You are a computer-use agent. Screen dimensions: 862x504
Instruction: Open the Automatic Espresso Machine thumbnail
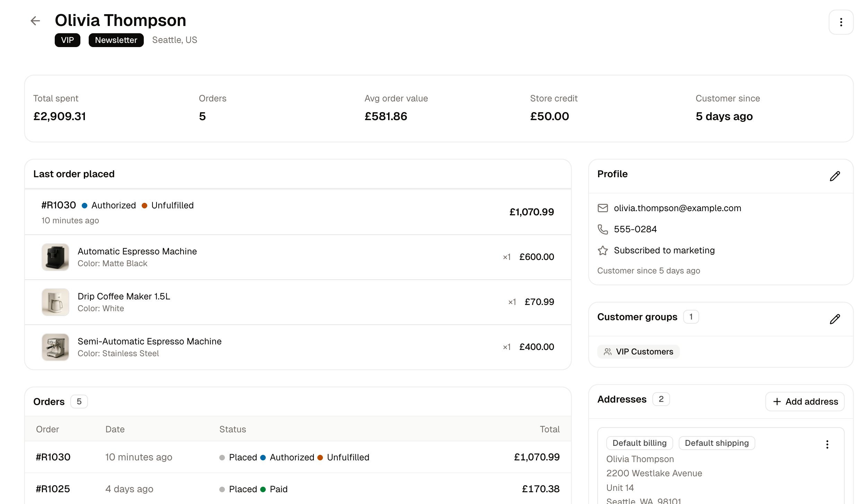coord(55,257)
